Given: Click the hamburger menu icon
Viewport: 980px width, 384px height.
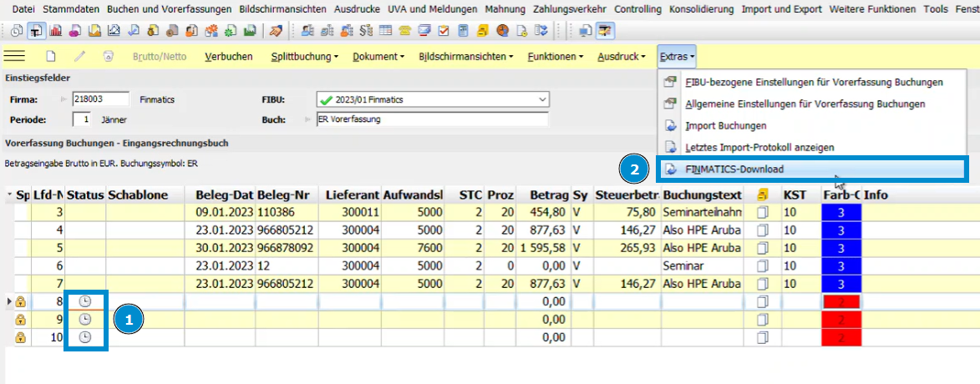Looking at the screenshot, I should [x=15, y=57].
